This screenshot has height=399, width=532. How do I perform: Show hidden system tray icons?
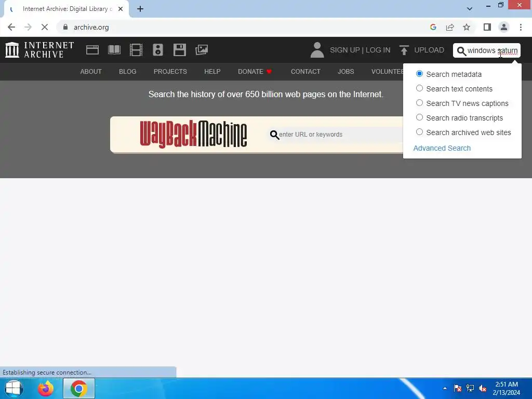pyautogui.click(x=445, y=389)
